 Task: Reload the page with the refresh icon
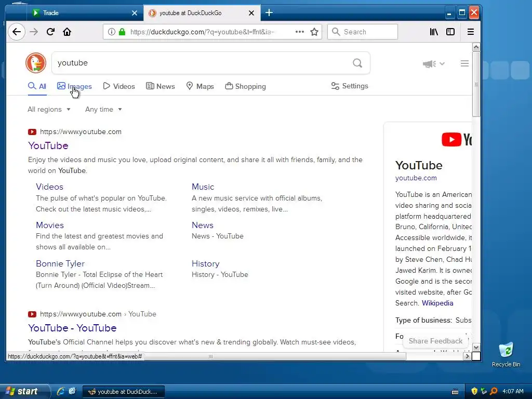[50, 32]
